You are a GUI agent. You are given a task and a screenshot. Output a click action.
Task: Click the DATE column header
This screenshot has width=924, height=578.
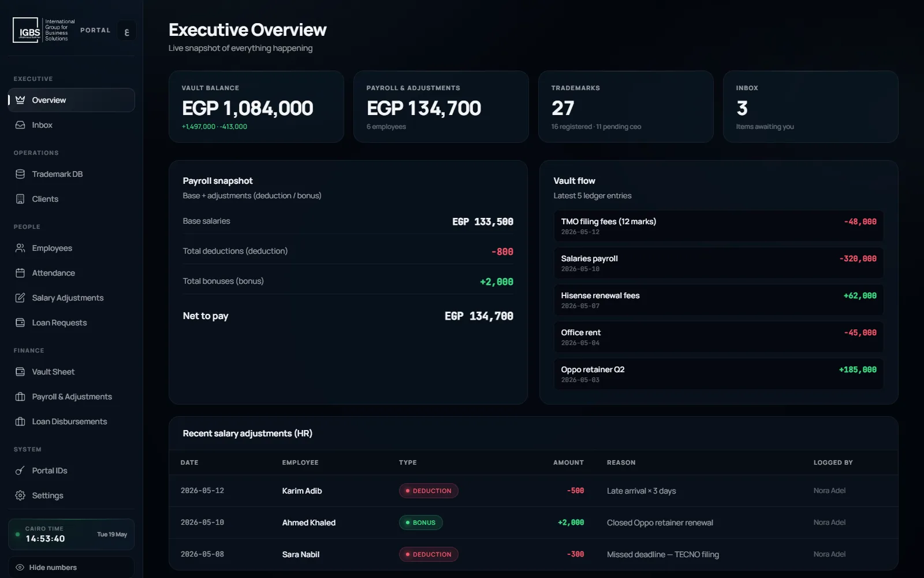coord(189,462)
